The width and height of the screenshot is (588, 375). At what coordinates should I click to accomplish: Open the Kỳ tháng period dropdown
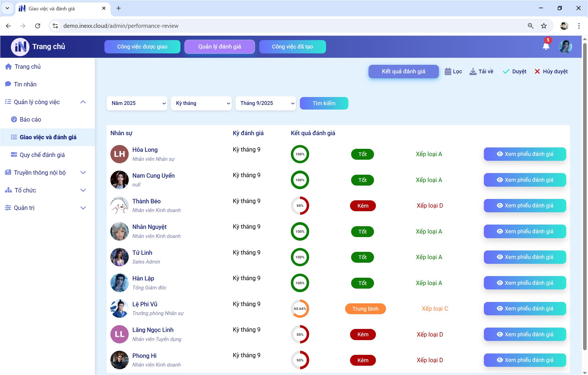tap(201, 103)
